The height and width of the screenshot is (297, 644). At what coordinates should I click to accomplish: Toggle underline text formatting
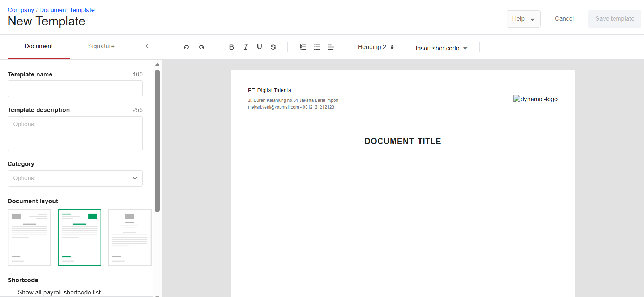click(259, 47)
